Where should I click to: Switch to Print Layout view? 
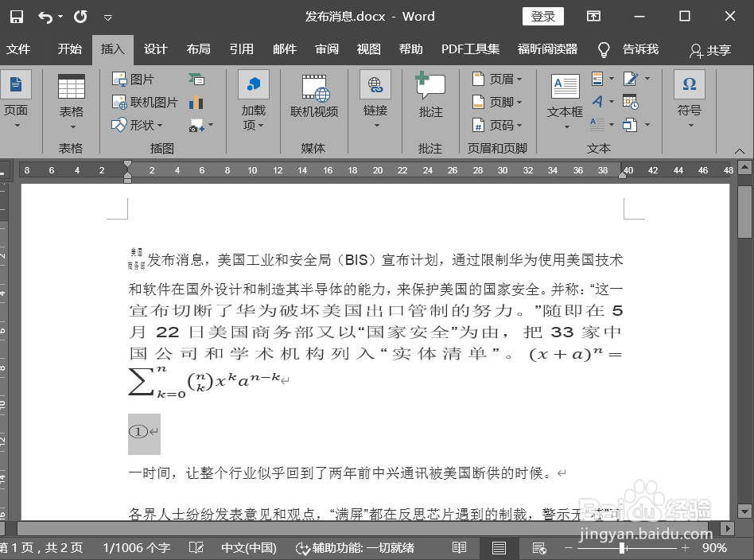[499, 547]
